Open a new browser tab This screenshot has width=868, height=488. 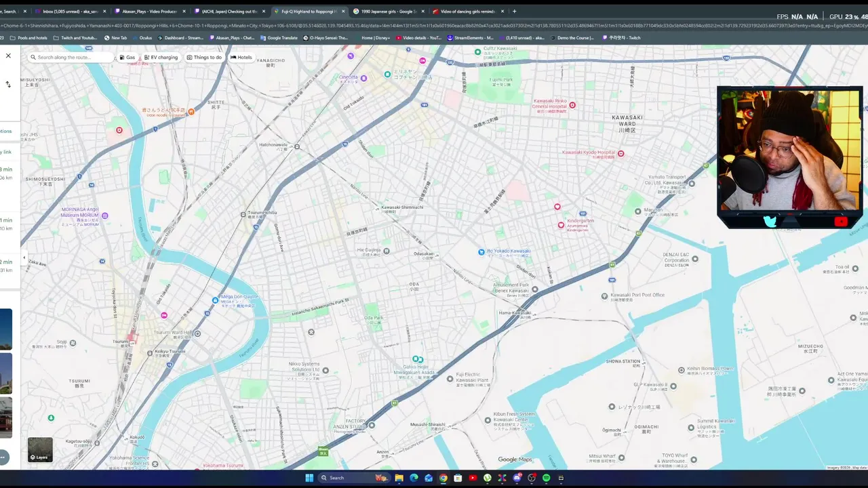514,11
